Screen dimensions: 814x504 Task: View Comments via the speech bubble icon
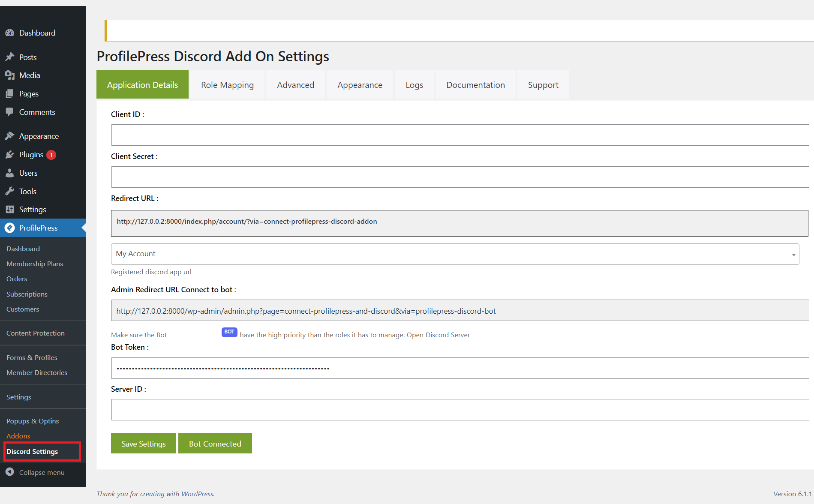(x=10, y=112)
